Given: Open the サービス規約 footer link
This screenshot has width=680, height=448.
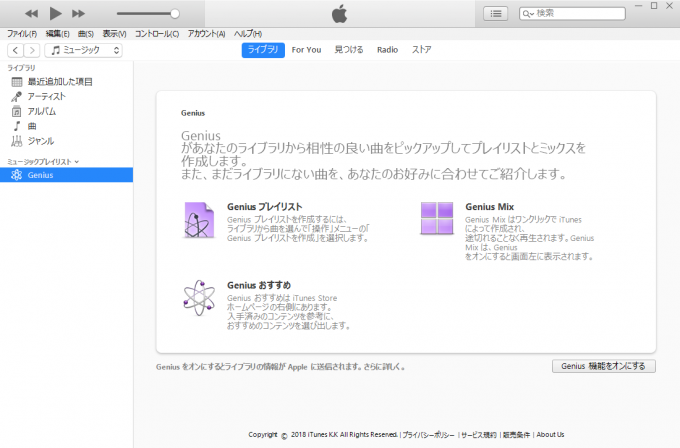Looking at the screenshot, I should (479, 435).
